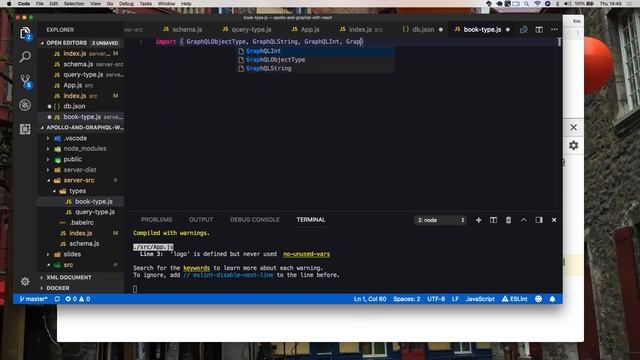Pick GraphQLInt from autocomplete suggestions
Screen dimensions: 640x360
coord(316,51)
